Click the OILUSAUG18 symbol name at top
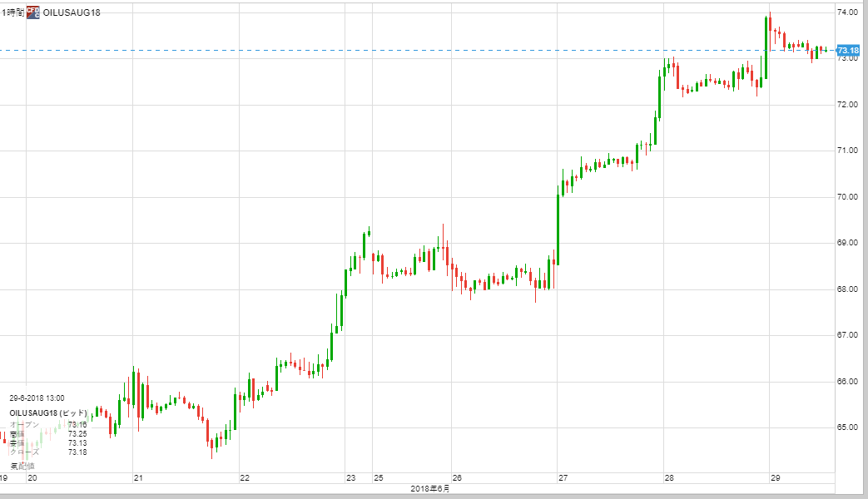 click(x=72, y=12)
